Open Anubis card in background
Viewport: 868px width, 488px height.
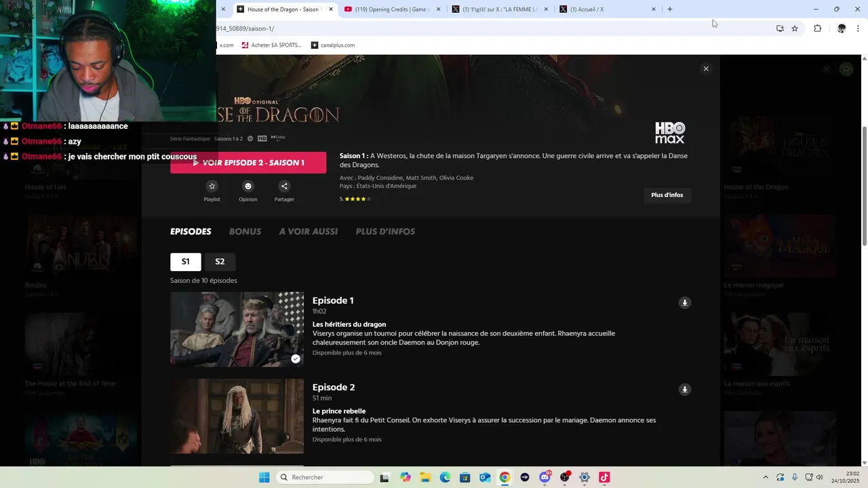[x=81, y=245]
